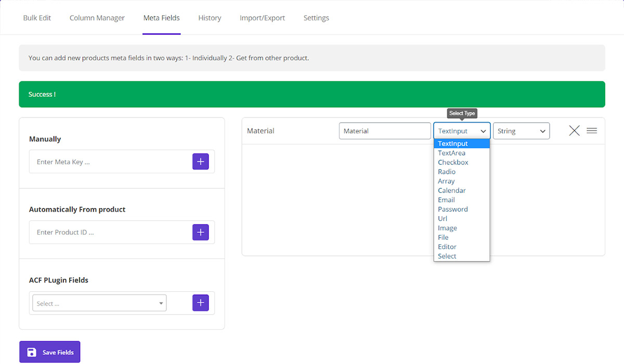Open the Settings tab
Screen dimensions: 624x364
(x=316, y=18)
